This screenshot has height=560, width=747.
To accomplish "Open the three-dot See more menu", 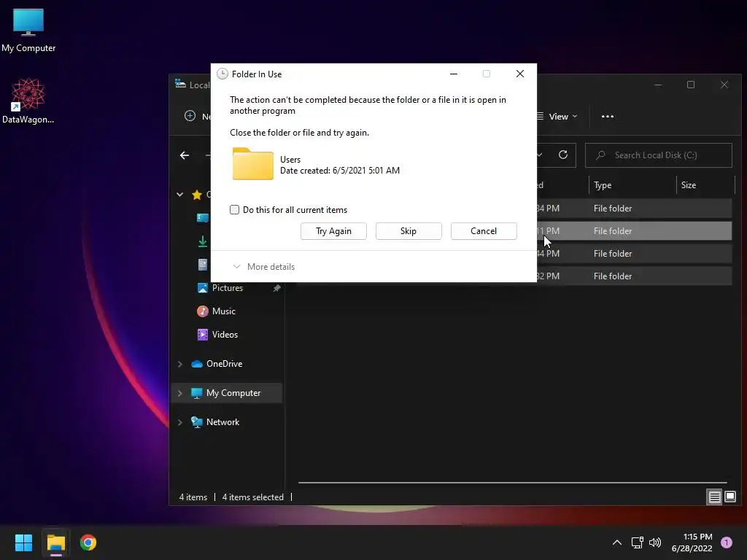I will coord(608,117).
